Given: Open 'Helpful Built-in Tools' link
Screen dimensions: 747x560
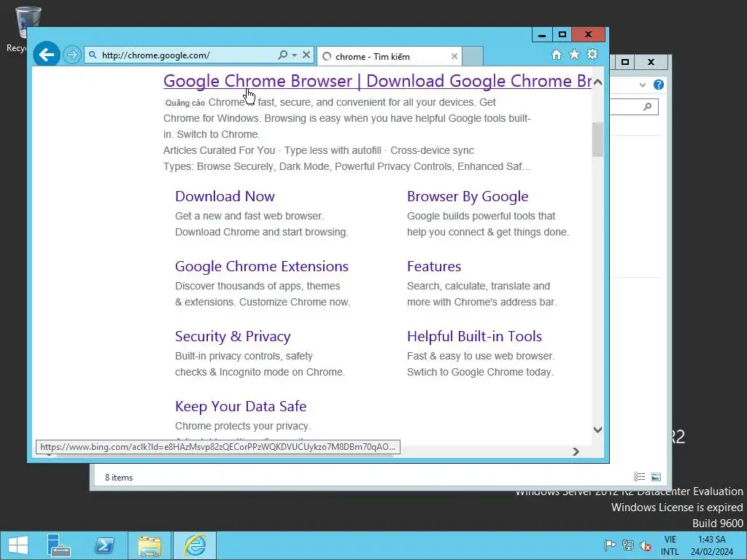Looking at the screenshot, I should pyautogui.click(x=474, y=336).
